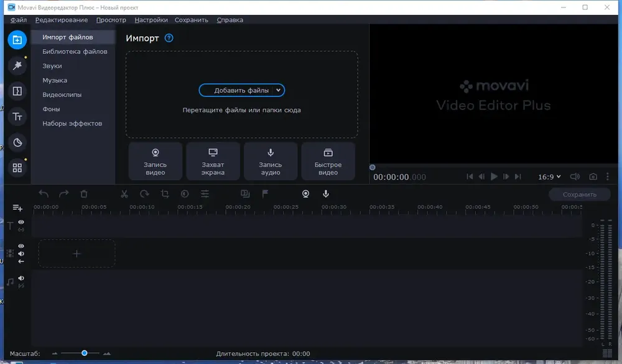Click the Запись аудио button
The height and width of the screenshot is (364, 622).
pyautogui.click(x=271, y=162)
